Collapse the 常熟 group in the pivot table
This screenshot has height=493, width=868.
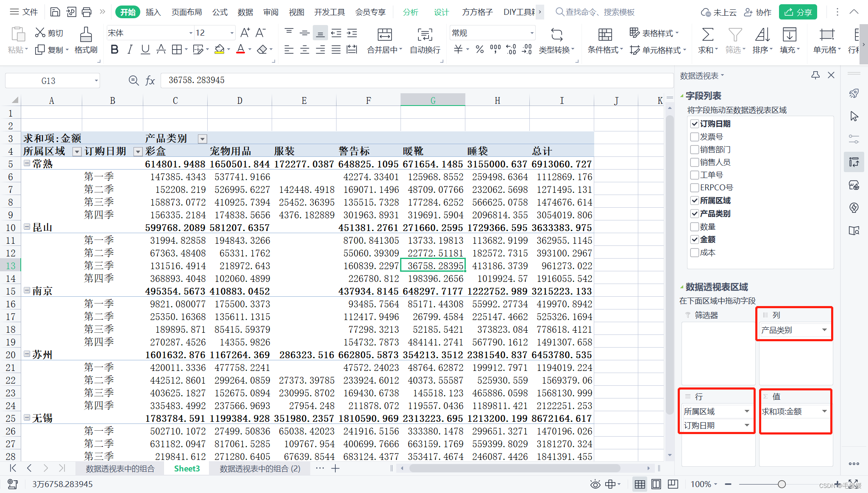tap(27, 163)
